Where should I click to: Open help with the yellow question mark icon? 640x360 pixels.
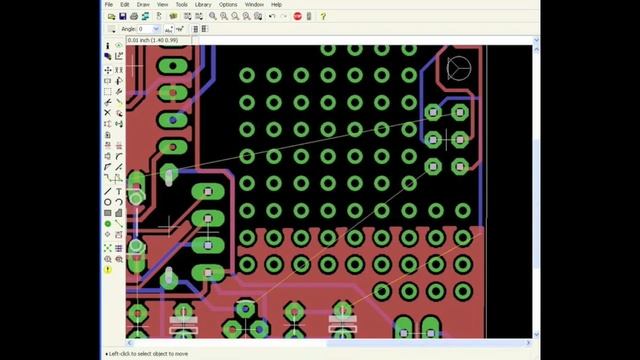(323, 16)
